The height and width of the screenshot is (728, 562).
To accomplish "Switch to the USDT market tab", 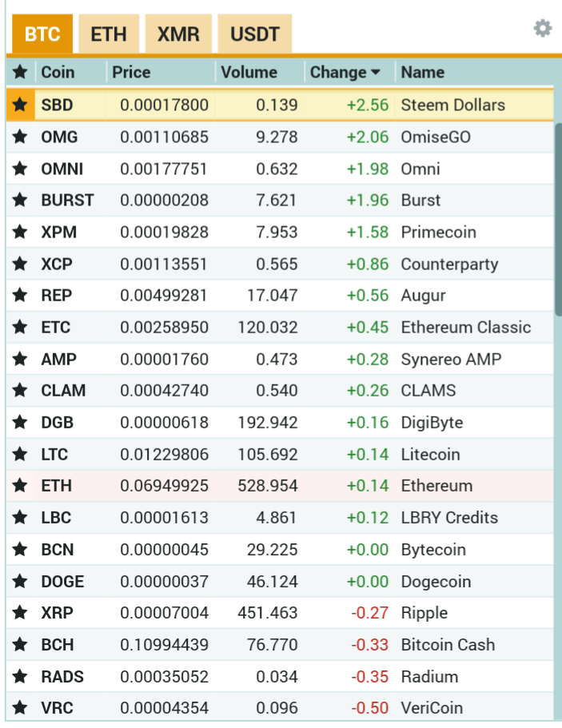I will point(255,34).
